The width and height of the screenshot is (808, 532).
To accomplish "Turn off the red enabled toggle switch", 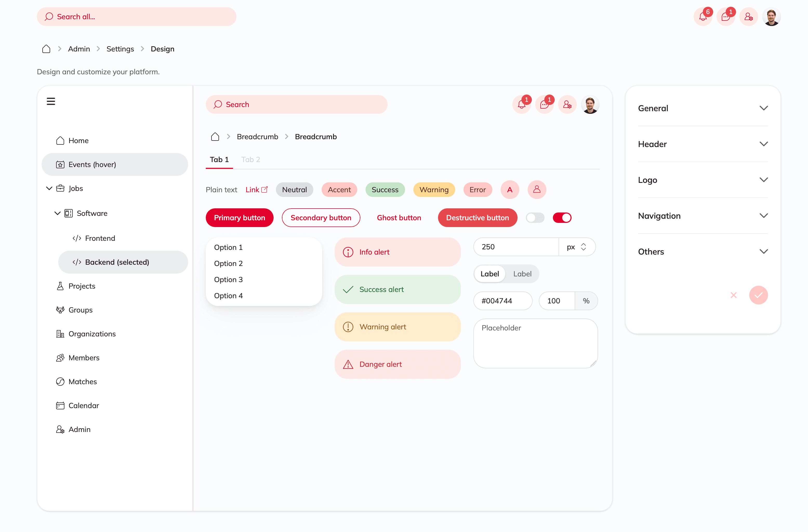I will [x=562, y=218].
